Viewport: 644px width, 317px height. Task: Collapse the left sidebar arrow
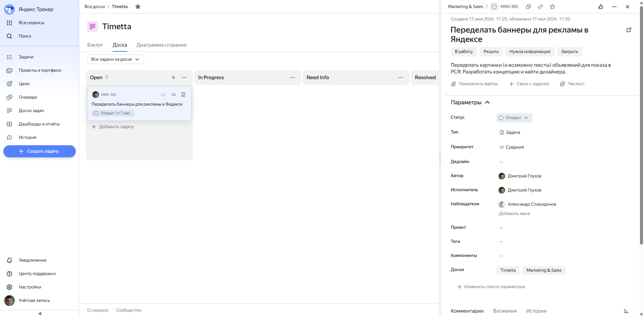click(40, 314)
